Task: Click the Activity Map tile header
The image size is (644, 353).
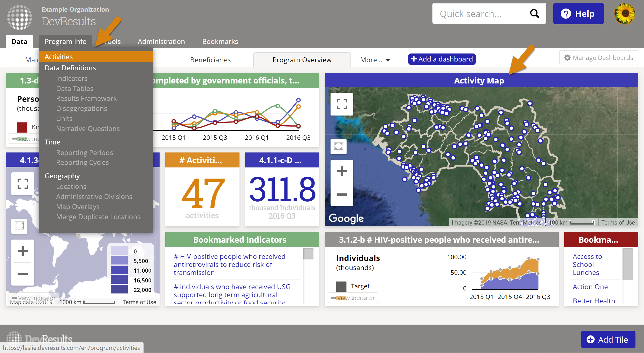Action: [x=481, y=80]
